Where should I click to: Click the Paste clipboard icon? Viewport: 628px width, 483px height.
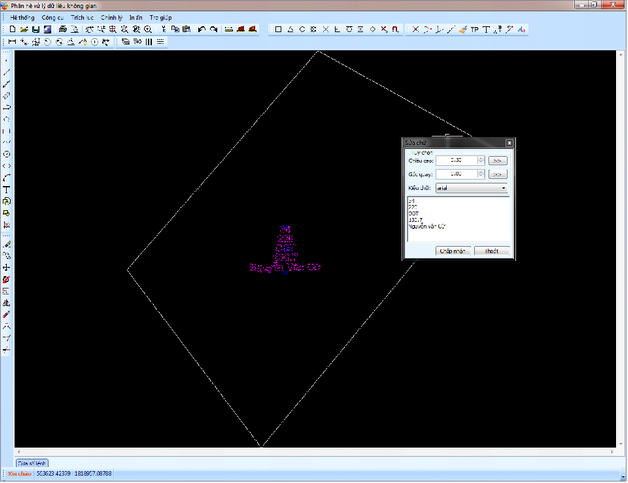[x=187, y=29]
